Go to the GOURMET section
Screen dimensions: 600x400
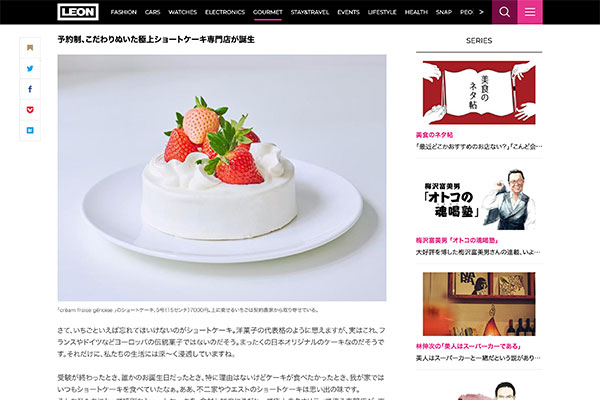[267, 12]
